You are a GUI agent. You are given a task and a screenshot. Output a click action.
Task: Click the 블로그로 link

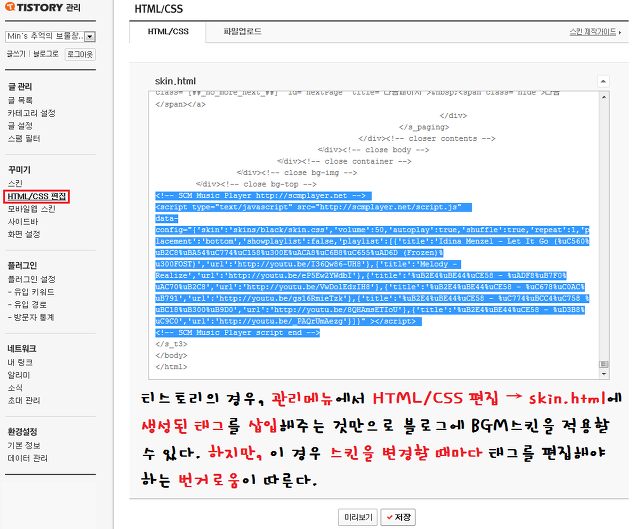[x=46, y=54]
